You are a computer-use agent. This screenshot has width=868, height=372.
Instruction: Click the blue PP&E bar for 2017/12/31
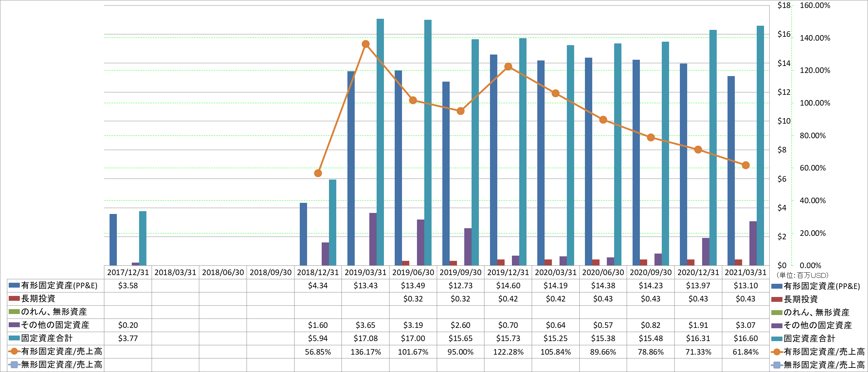[x=113, y=240]
